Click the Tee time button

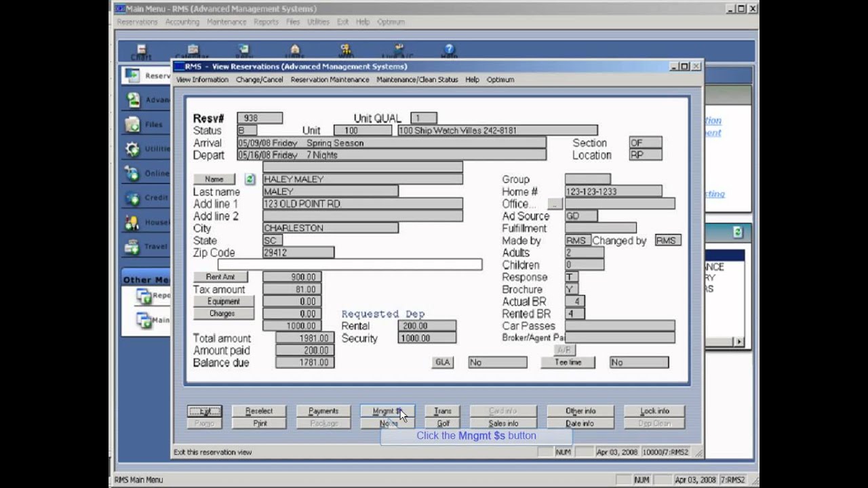(568, 363)
